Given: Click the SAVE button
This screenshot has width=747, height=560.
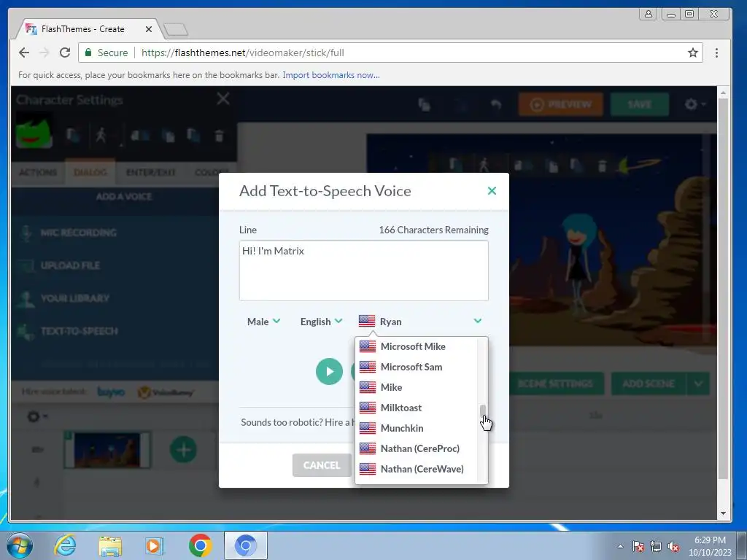Looking at the screenshot, I should (x=639, y=104).
